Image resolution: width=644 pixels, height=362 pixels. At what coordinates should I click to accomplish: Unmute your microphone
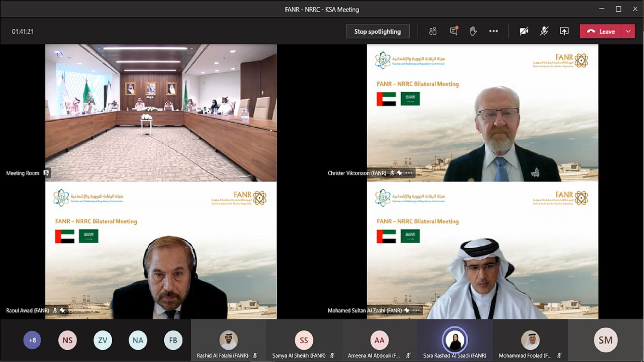tap(544, 31)
